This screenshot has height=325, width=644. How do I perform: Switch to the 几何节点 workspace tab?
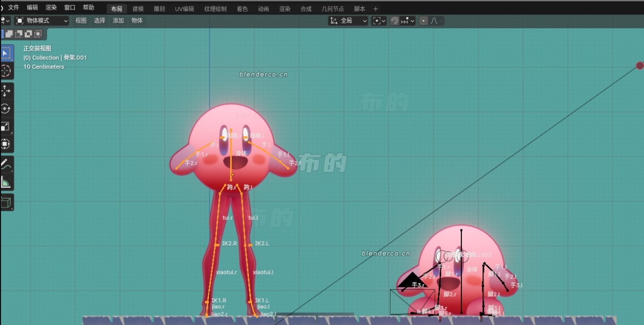[333, 9]
